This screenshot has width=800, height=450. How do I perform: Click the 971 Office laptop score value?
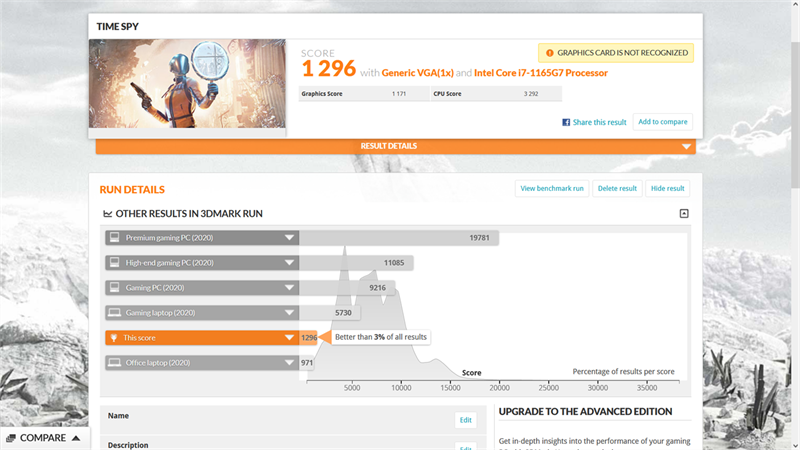[307, 363]
